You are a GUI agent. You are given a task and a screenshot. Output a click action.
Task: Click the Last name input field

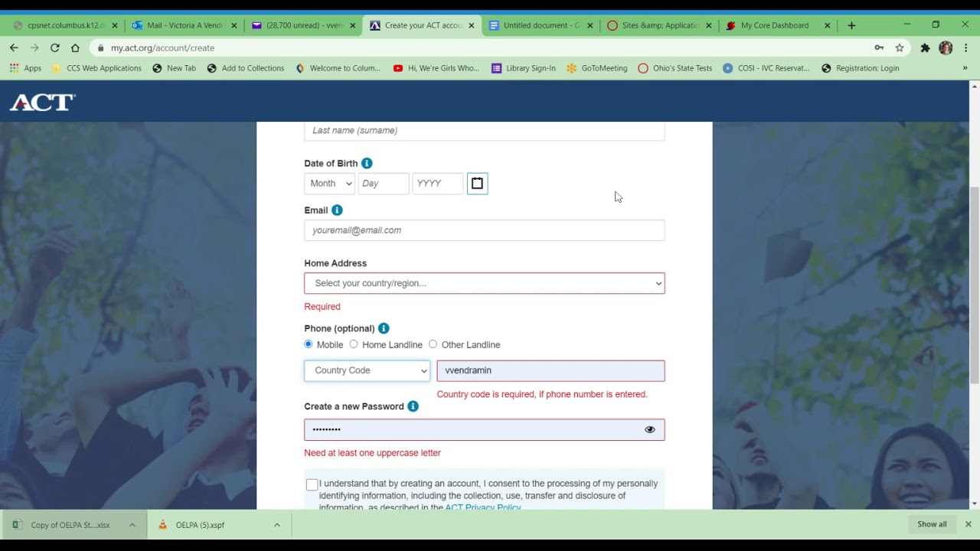[x=485, y=131]
